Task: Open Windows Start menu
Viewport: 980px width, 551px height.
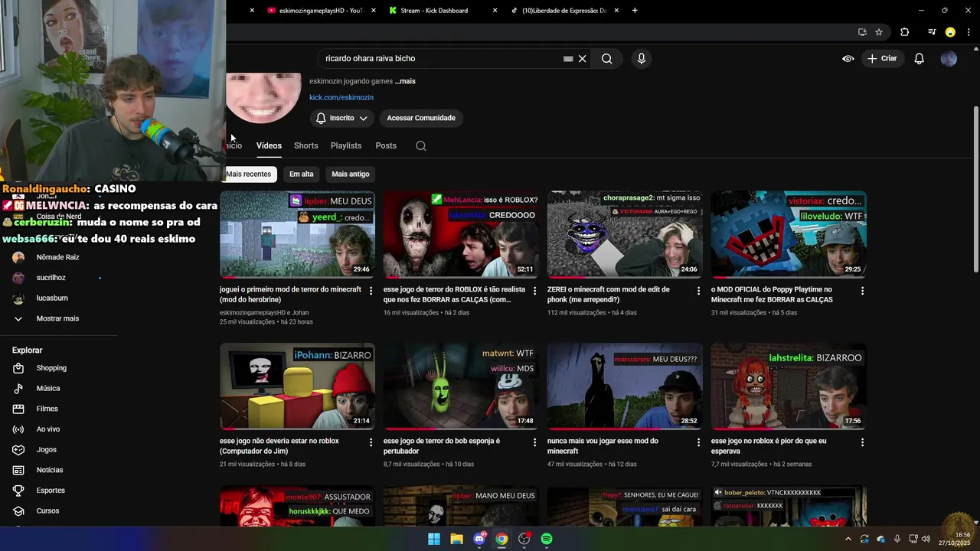Action: click(433, 539)
